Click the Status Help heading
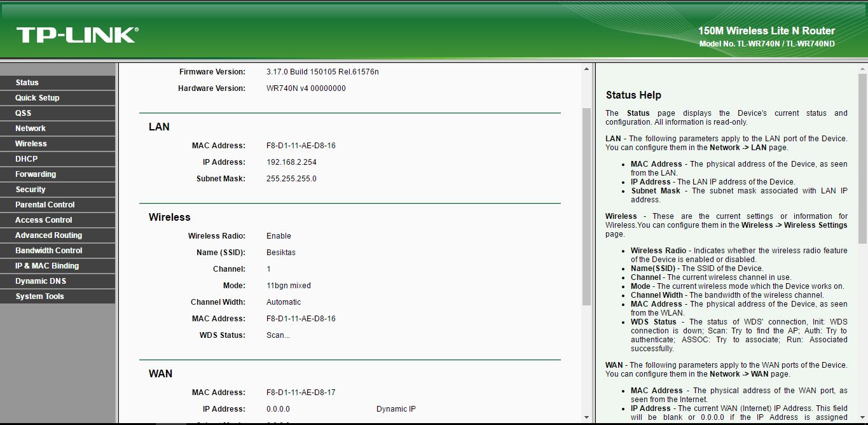This screenshot has width=868, height=425. (x=633, y=95)
